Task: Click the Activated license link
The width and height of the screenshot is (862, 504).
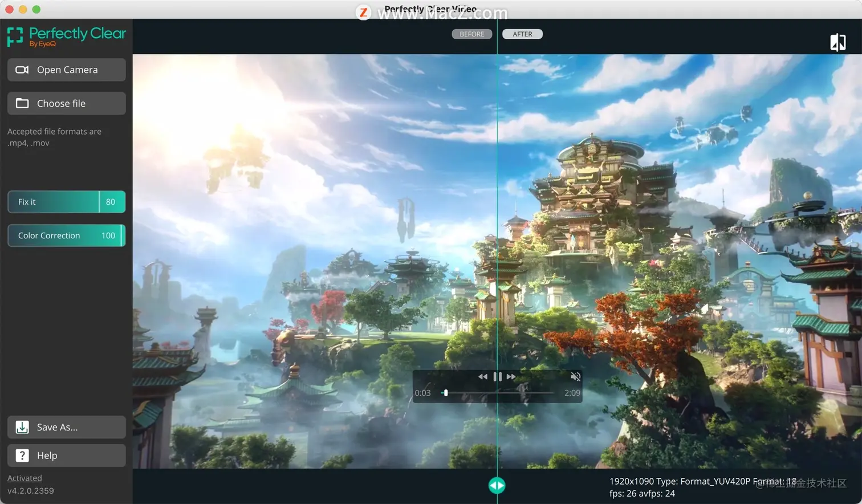Action: pyautogui.click(x=25, y=478)
